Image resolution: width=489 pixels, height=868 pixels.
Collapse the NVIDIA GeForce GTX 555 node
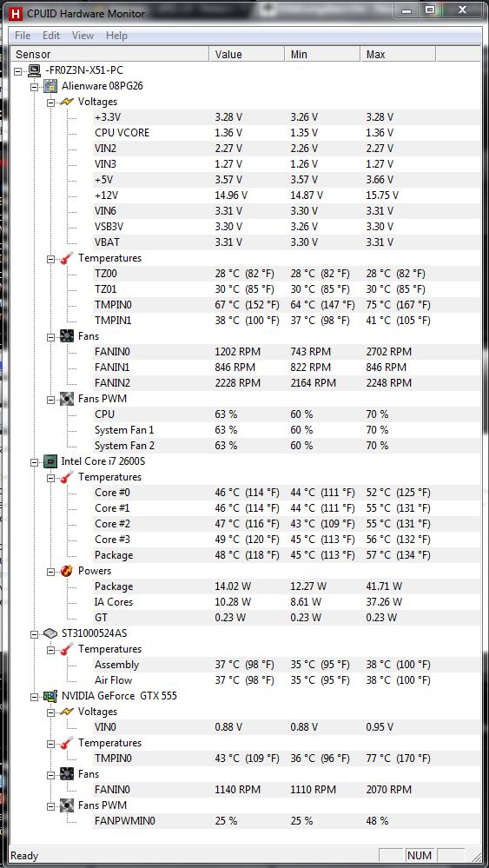click(x=34, y=696)
